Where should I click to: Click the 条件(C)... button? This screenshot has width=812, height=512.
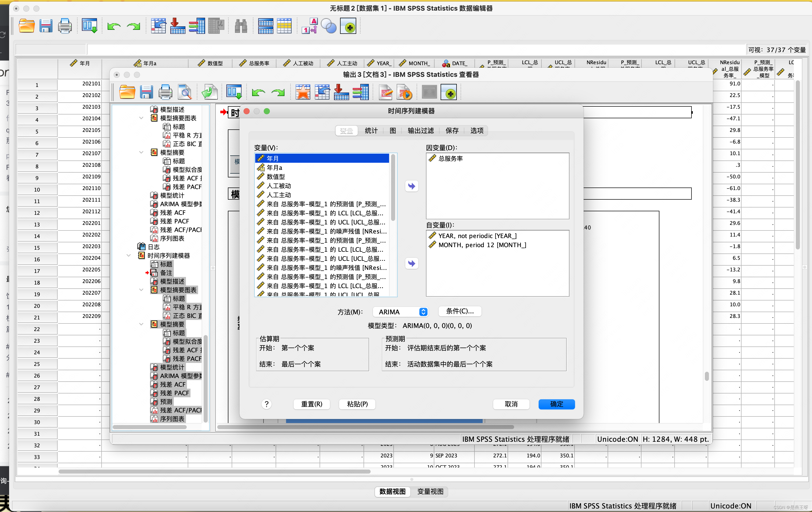point(460,311)
